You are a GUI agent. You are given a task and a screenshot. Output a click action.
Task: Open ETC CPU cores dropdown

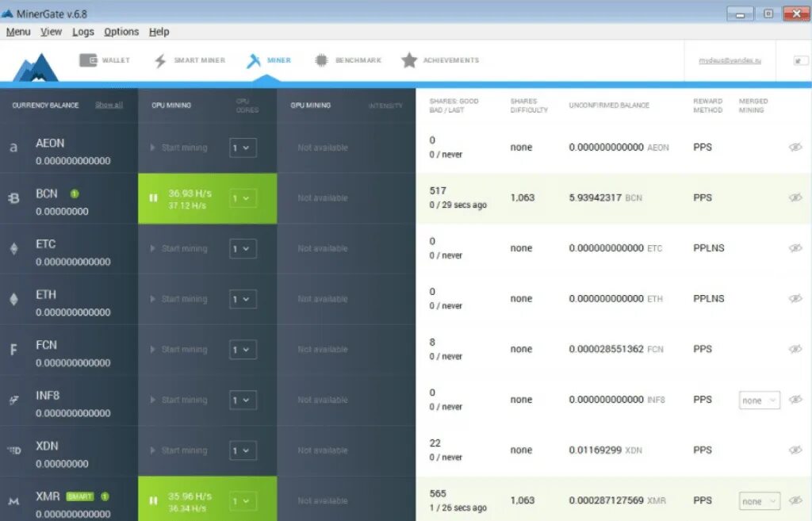coord(243,248)
